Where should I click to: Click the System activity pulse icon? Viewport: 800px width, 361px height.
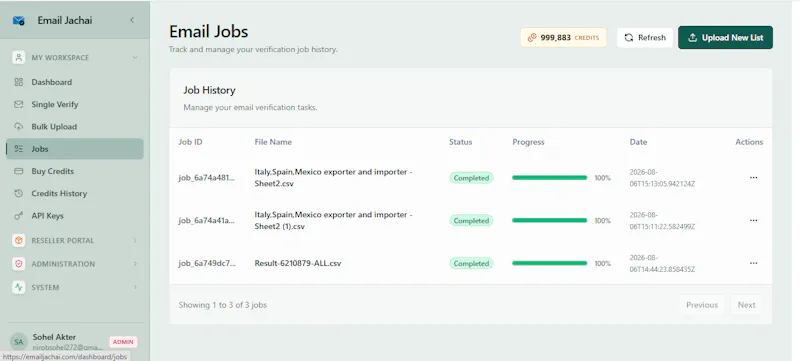19,287
